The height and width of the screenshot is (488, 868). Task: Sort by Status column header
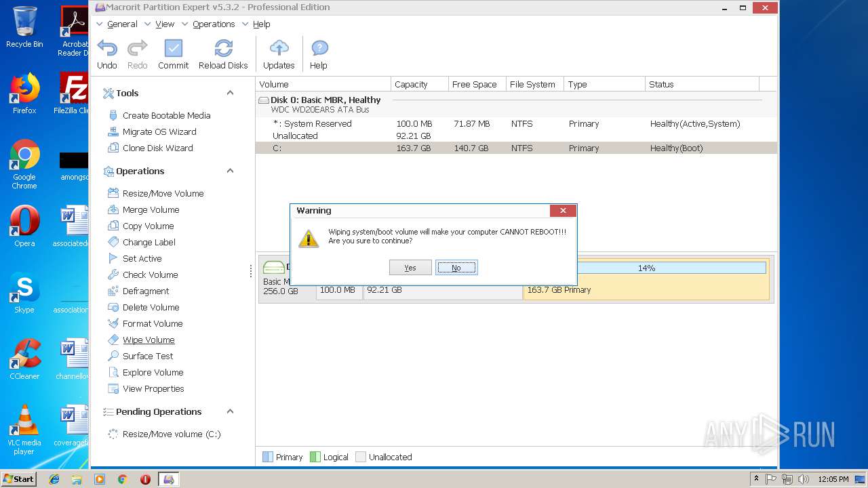click(702, 84)
